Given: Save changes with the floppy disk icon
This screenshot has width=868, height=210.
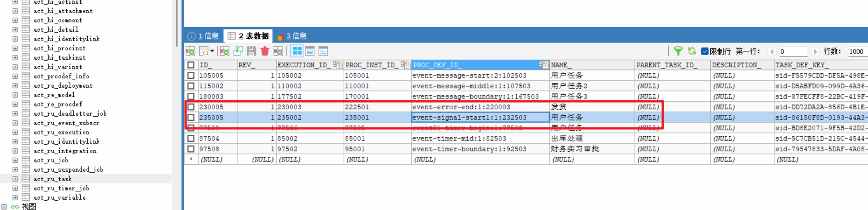Looking at the screenshot, I should point(251,51).
